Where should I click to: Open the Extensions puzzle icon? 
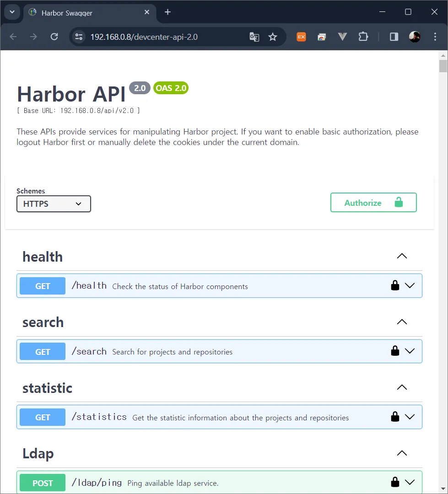point(363,37)
